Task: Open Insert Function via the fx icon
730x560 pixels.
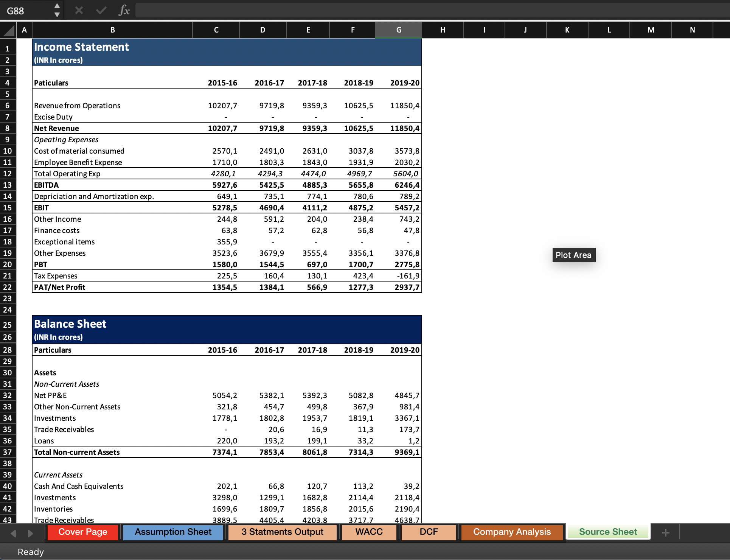Action: point(124,10)
